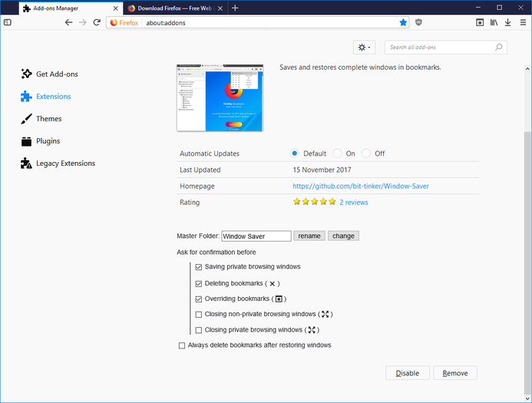Enable Closing non-private browsing windows confirmation
This screenshot has width=532, height=403.
click(x=199, y=314)
